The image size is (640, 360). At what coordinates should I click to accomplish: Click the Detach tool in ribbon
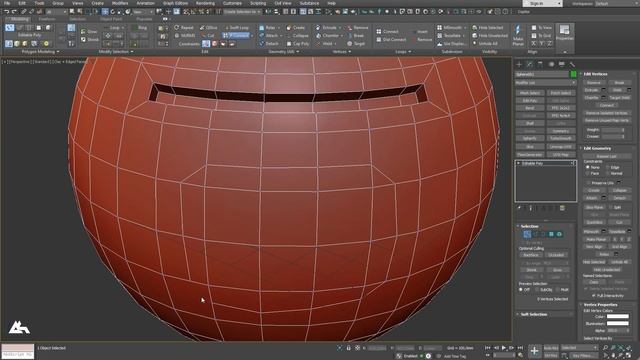(x=269, y=44)
